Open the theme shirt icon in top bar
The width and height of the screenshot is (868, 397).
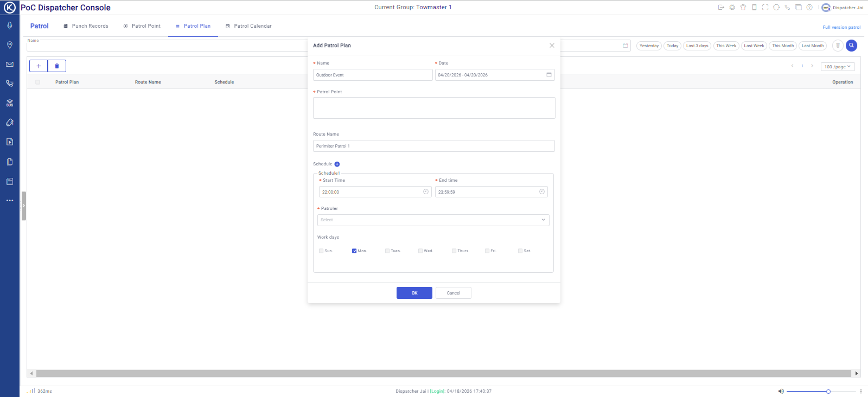point(743,8)
